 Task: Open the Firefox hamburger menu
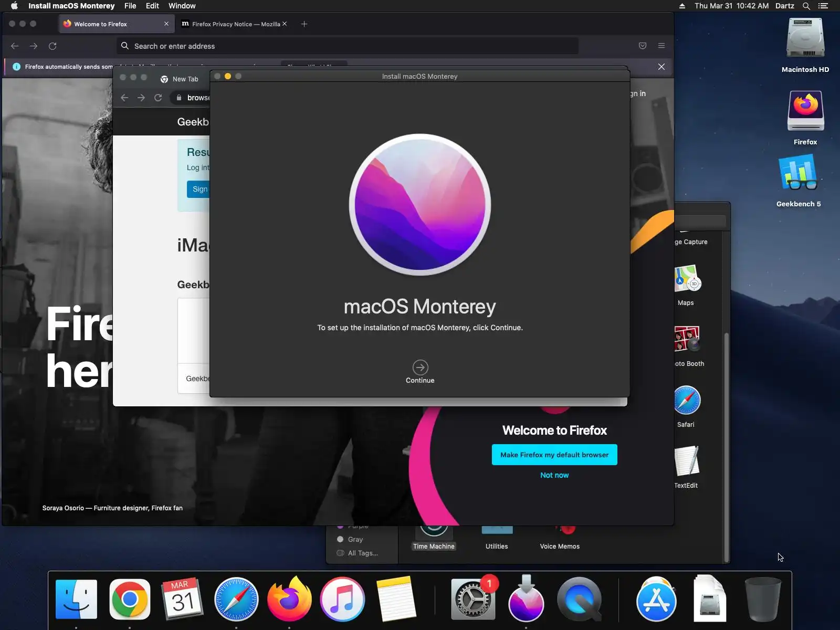(661, 46)
